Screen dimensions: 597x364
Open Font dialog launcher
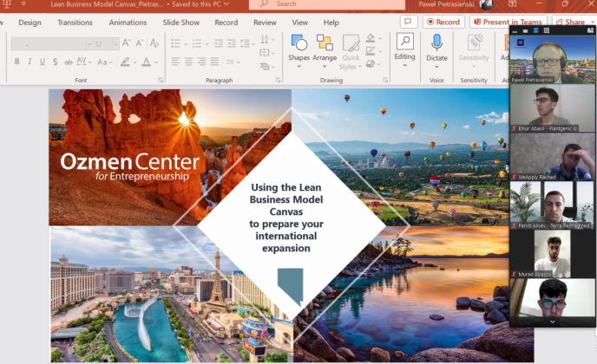pyautogui.click(x=161, y=81)
